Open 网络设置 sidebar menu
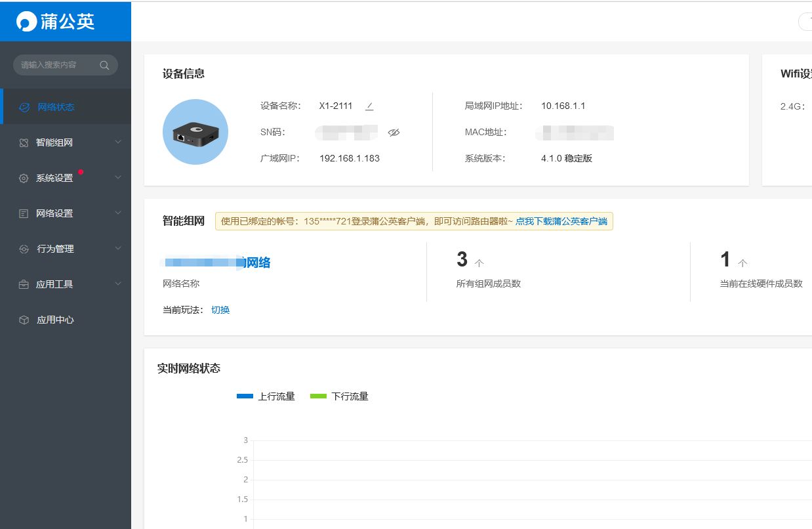This screenshot has width=812, height=529. pos(66,213)
